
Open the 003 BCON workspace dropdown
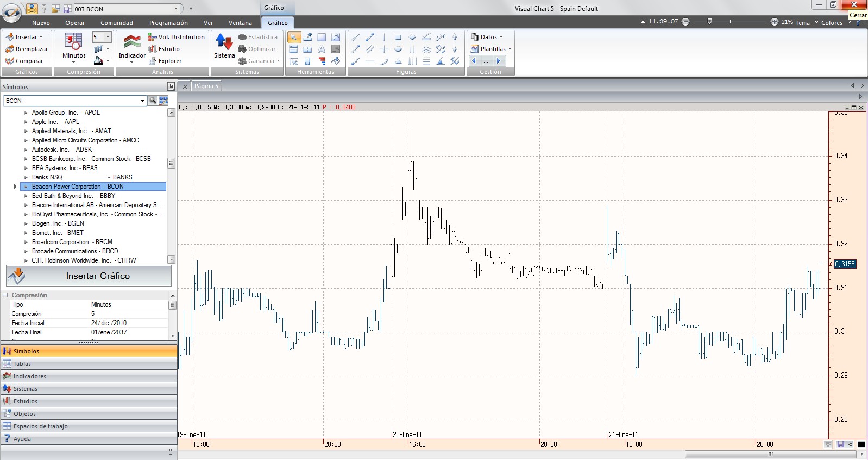(x=176, y=9)
